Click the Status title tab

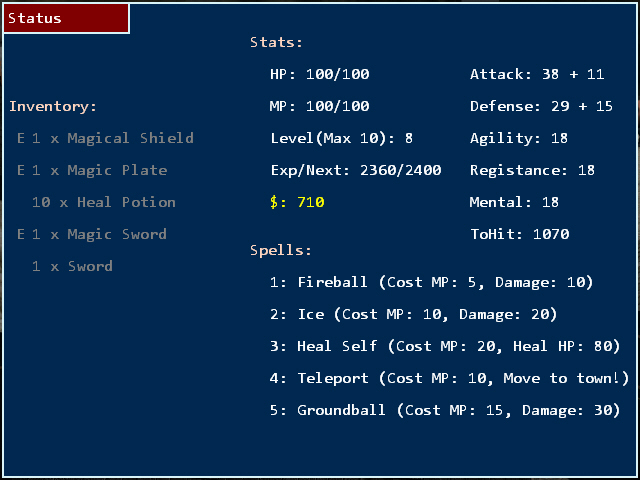point(66,18)
